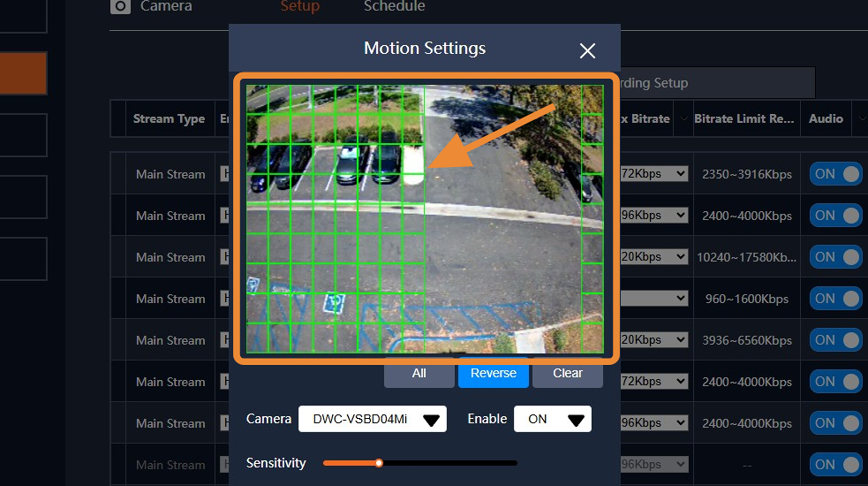
Task: Click the Audio column header
Action: coord(826,118)
